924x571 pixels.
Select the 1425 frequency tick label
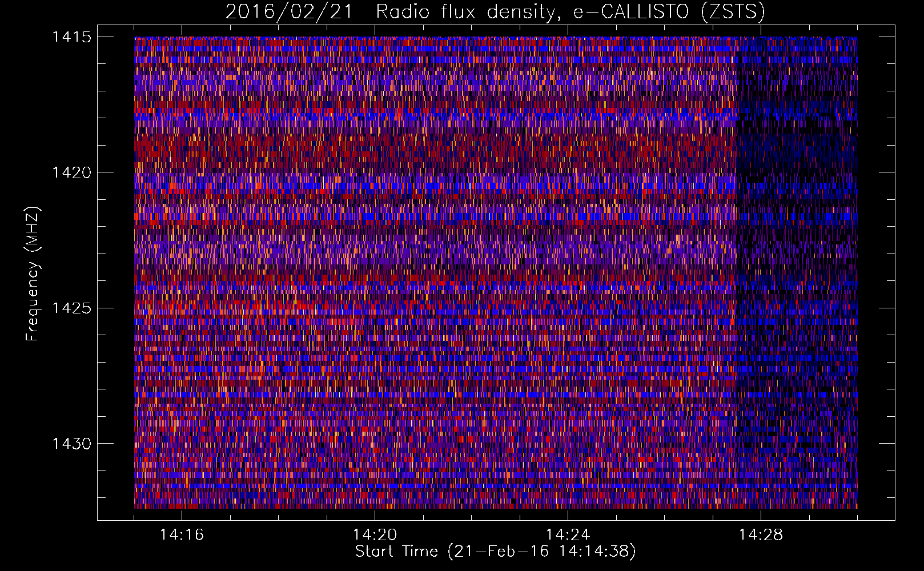coord(71,308)
